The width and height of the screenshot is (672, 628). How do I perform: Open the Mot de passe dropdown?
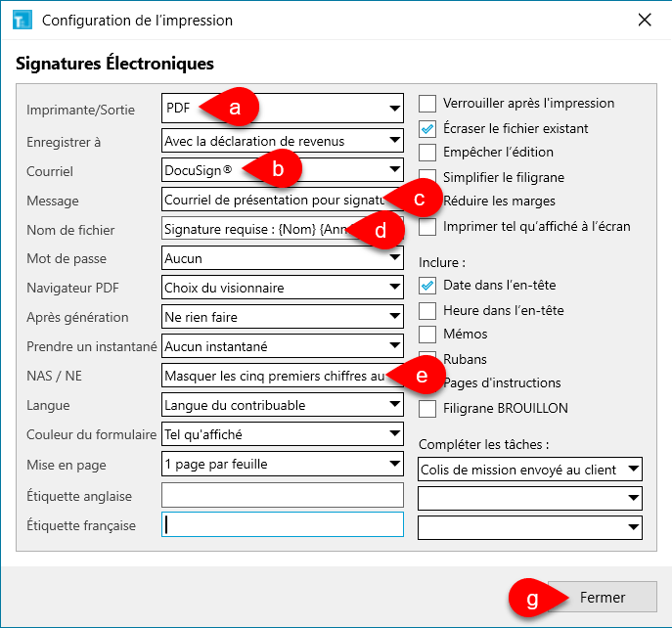point(283,258)
